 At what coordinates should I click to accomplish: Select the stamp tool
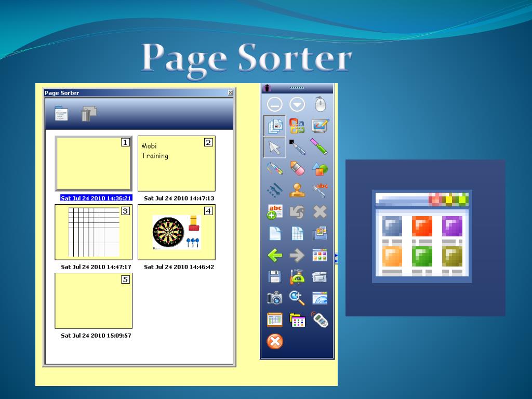pyautogui.click(x=297, y=190)
